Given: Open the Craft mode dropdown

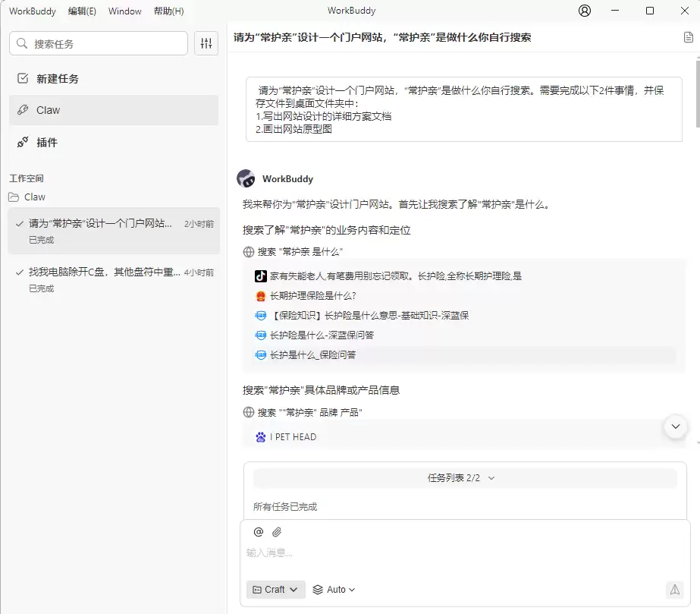Looking at the screenshot, I should [x=275, y=589].
